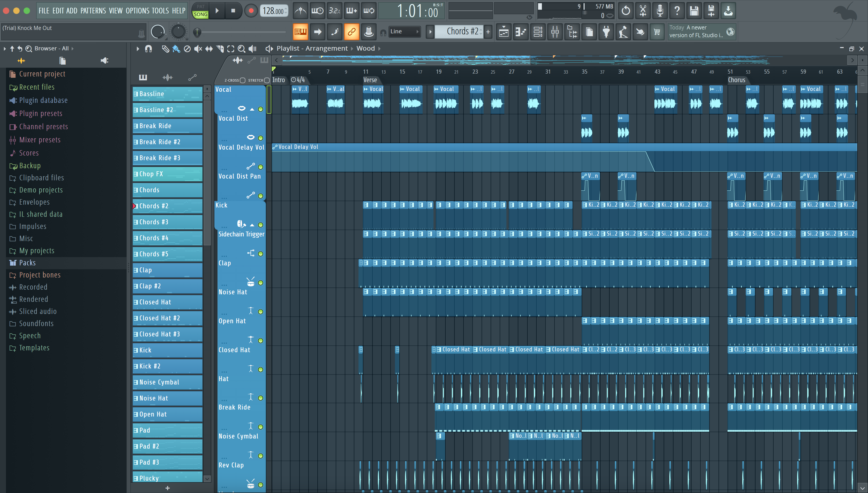Toggle the STRETCH option

[x=267, y=80]
